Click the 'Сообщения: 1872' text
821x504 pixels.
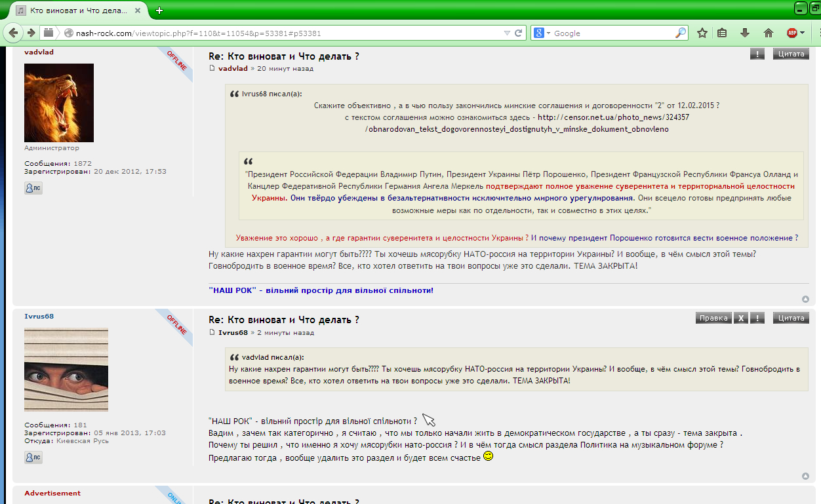(58, 163)
